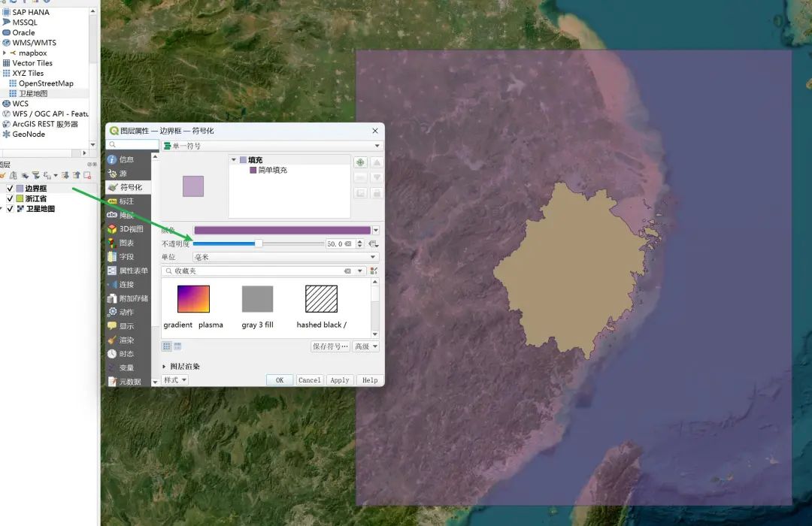Viewport: 812px width, 526px height.
Task: Remove selected symbol layer using minus icon
Action: point(360,177)
